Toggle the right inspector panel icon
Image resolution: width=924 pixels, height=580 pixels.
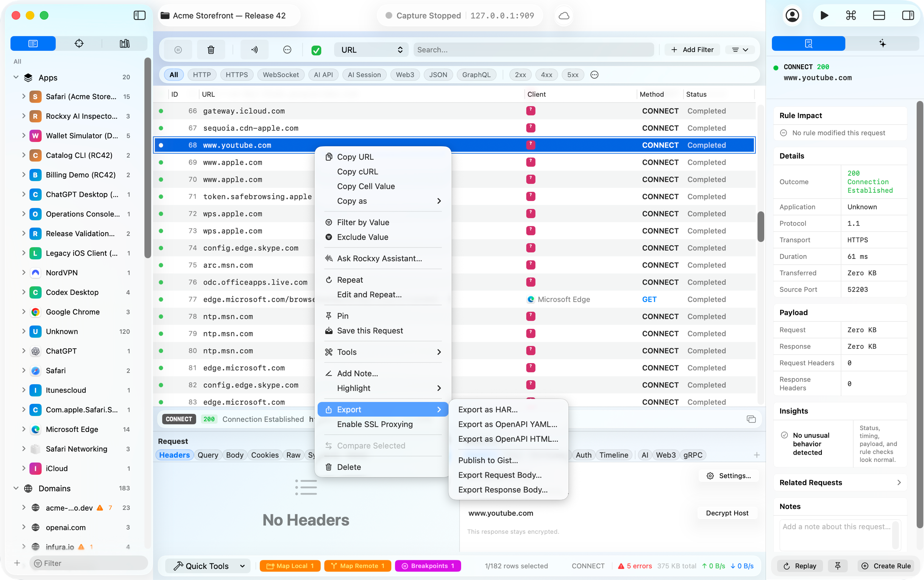point(907,16)
